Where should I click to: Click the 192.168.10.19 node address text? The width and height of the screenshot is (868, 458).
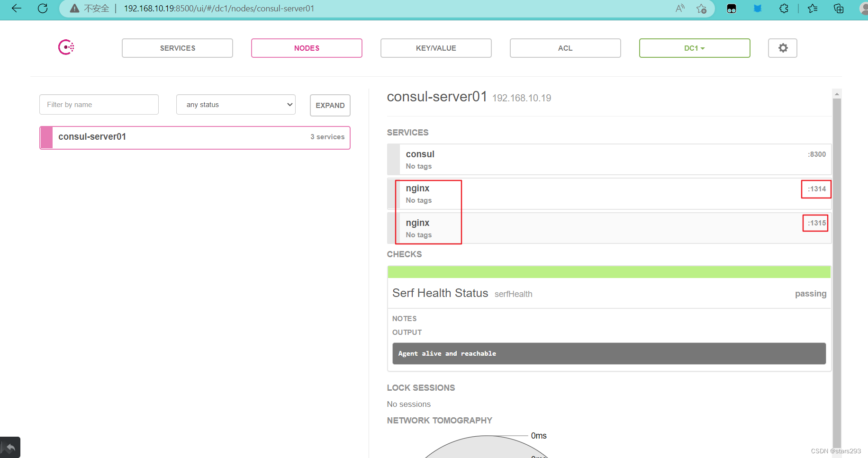tap(522, 98)
